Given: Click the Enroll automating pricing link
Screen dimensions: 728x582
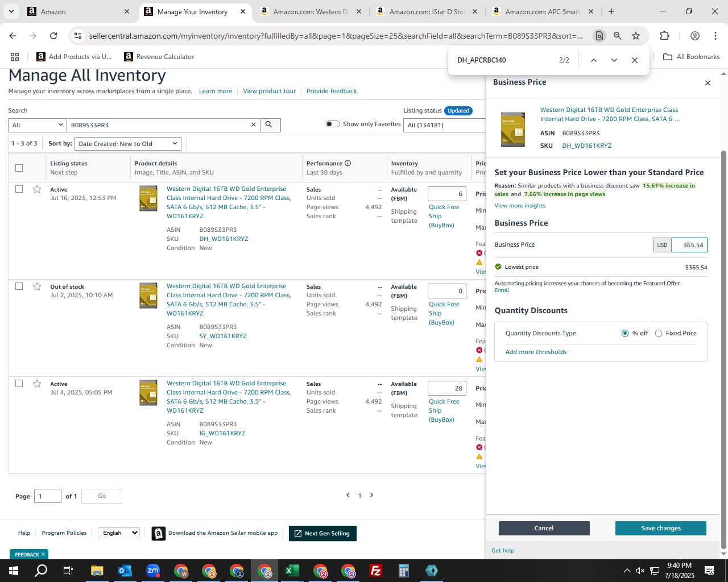Looking at the screenshot, I should [x=502, y=290].
